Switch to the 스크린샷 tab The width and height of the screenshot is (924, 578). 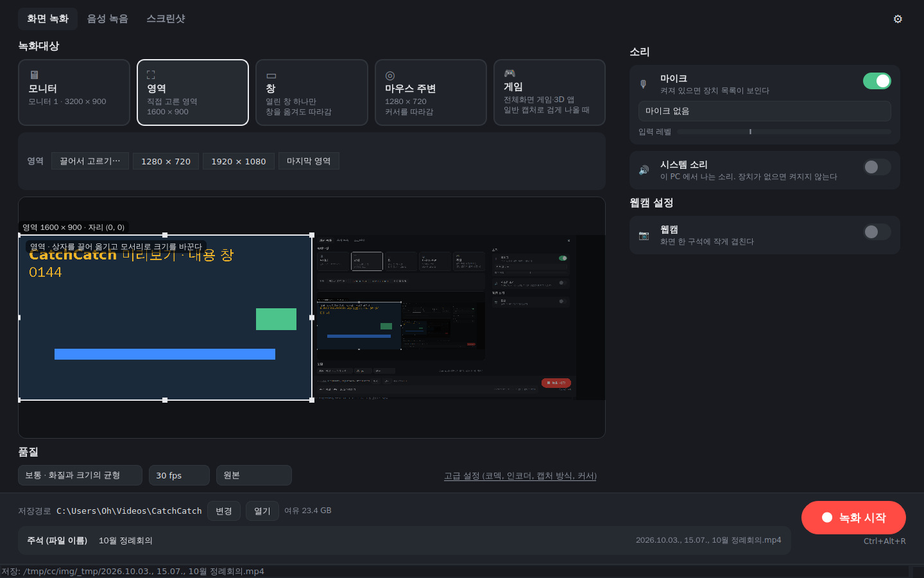coord(166,19)
